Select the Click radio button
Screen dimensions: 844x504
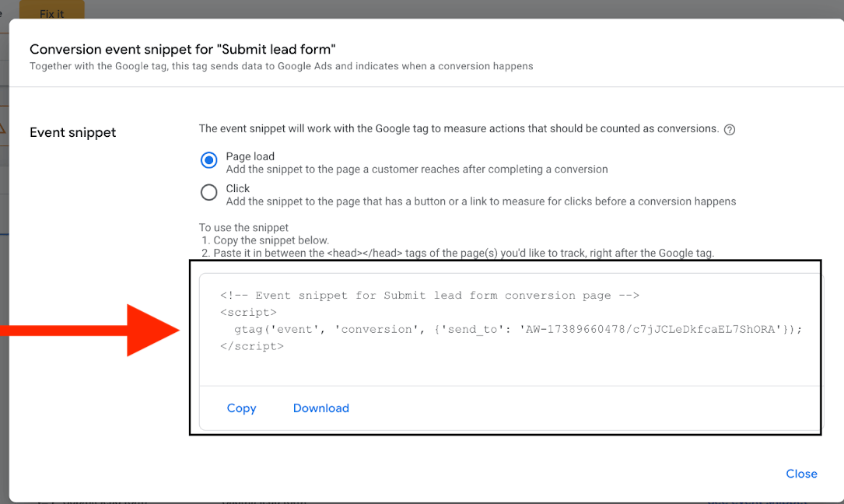click(208, 192)
